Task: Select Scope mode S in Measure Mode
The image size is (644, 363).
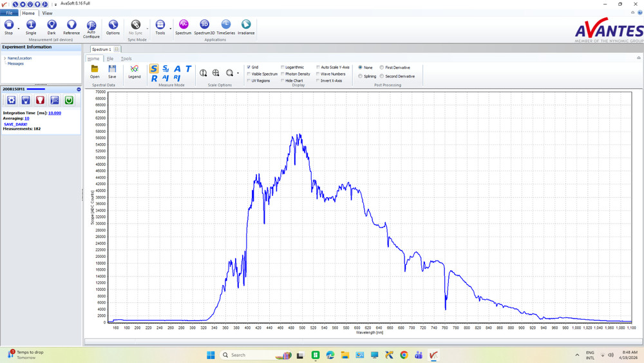Action: pyautogui.click(x=154, y=68)
